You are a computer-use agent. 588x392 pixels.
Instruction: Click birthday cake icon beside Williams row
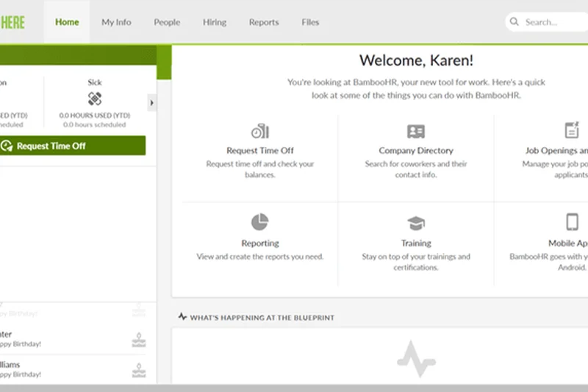pyautogui.click(x=139, y=370)
